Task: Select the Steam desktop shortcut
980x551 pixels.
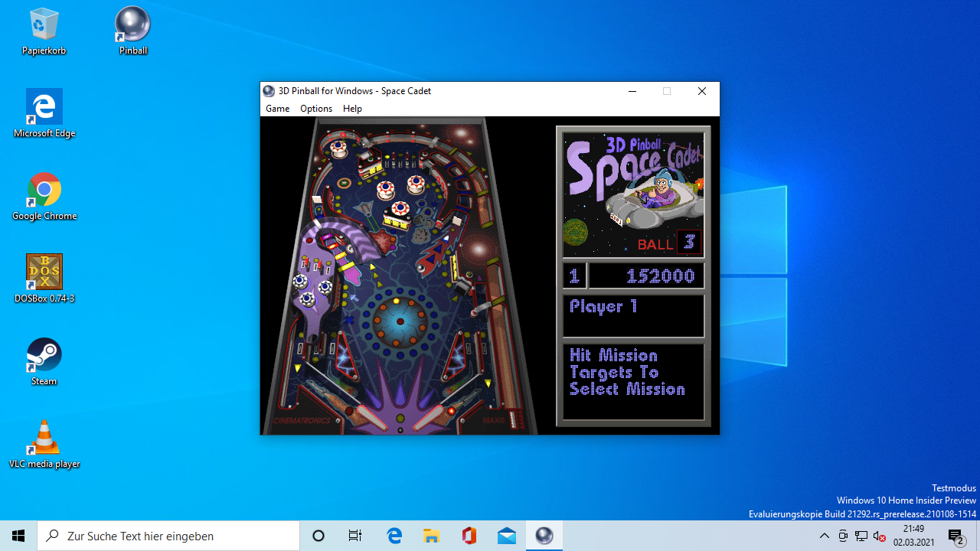Action: 44,361
